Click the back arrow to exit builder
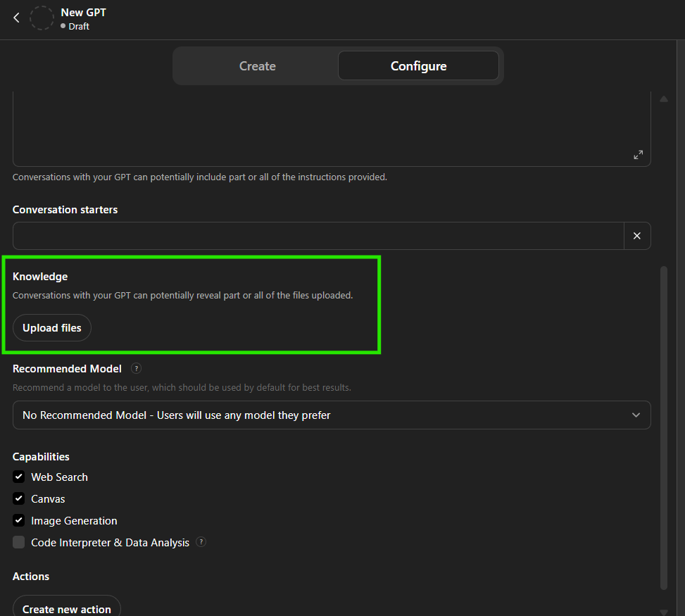This screenshot has height=616, width=685. coord(15,18)
